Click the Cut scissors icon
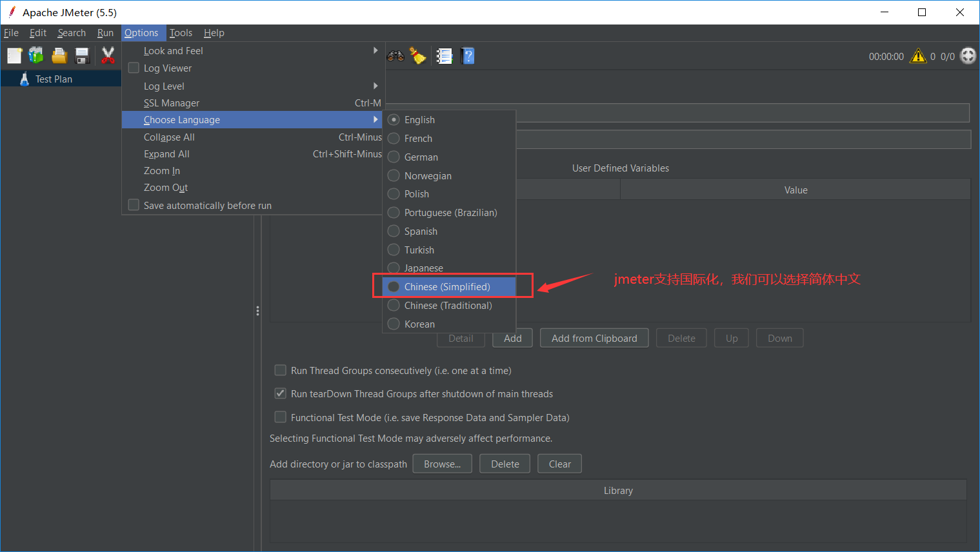 pos(108,56)
